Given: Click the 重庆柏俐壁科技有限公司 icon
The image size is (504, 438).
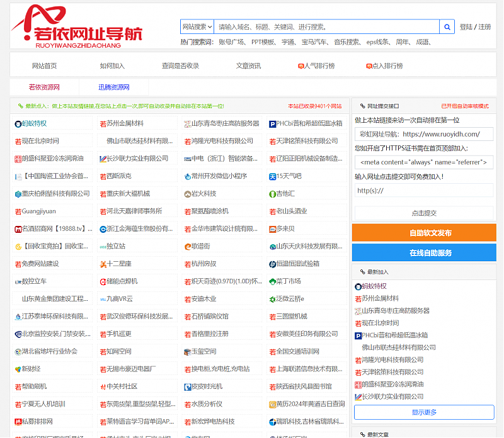Looking at the screenshot, I should [18, 194].
